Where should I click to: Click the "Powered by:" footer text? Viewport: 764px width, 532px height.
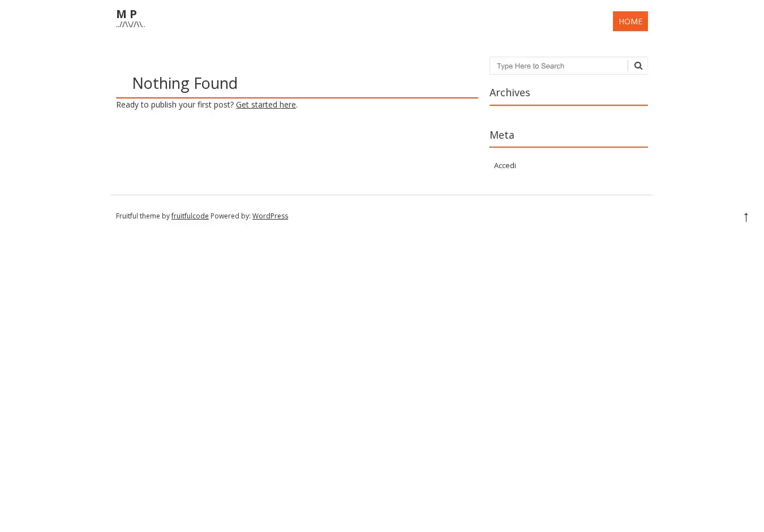coord(230,216)
